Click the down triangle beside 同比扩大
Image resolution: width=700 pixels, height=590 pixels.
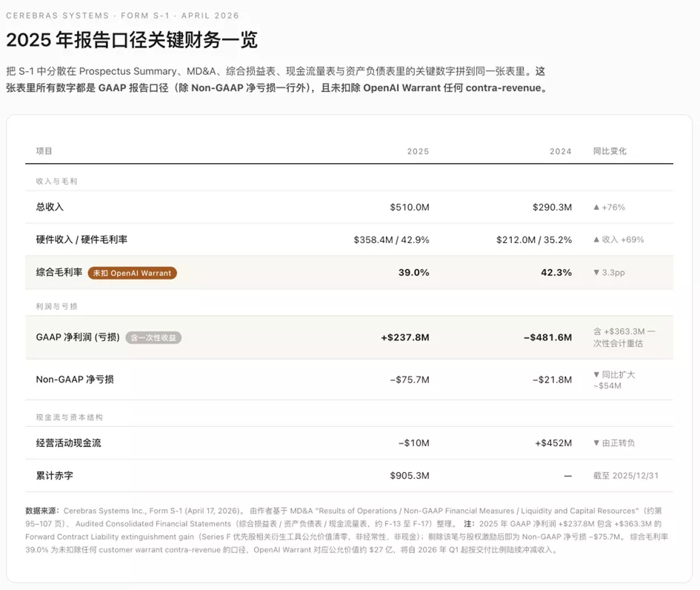pos(596,375)
